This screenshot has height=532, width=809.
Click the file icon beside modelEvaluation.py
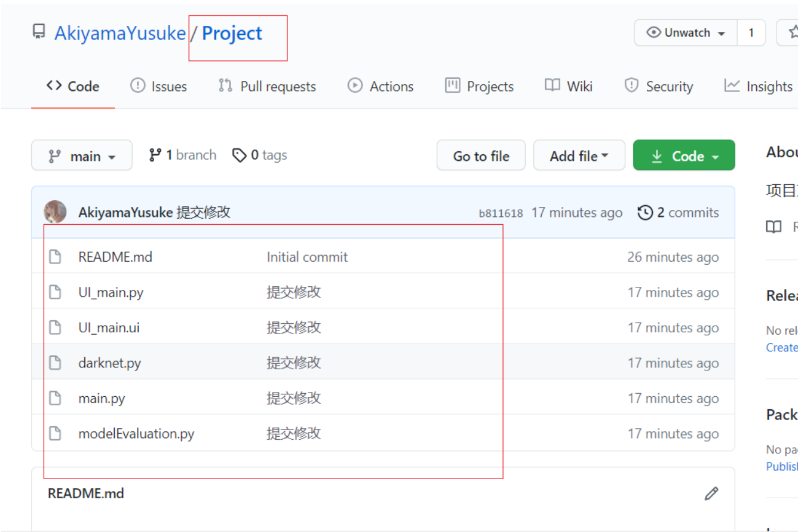tap(55, 433)
